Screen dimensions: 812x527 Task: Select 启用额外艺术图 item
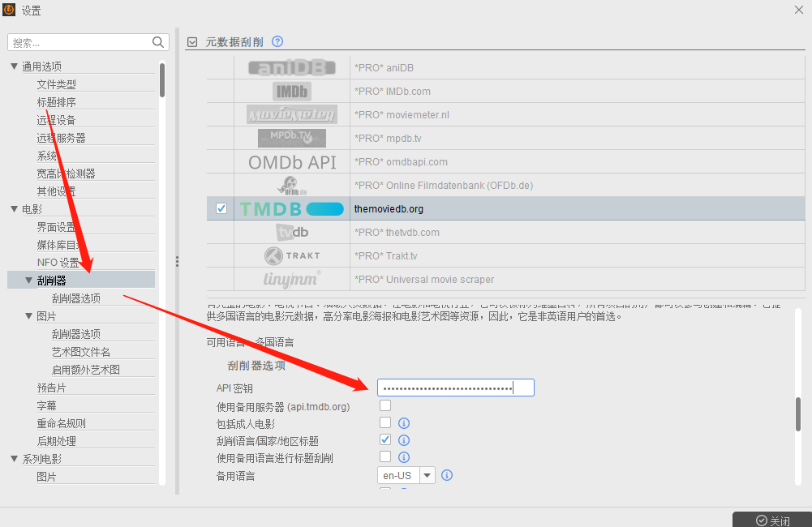coord(85,370)
